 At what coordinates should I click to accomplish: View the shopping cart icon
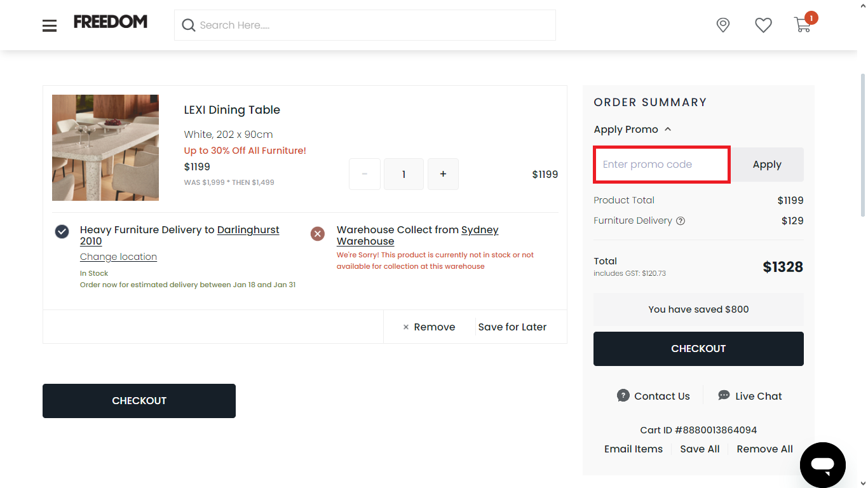pos(802,25)
